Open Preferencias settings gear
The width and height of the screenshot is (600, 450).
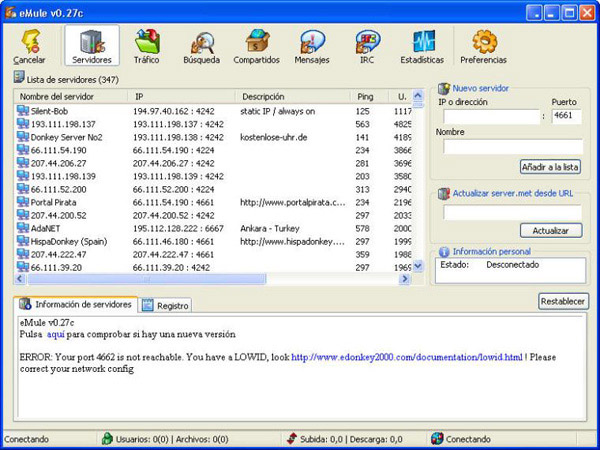tap(484, 45)
